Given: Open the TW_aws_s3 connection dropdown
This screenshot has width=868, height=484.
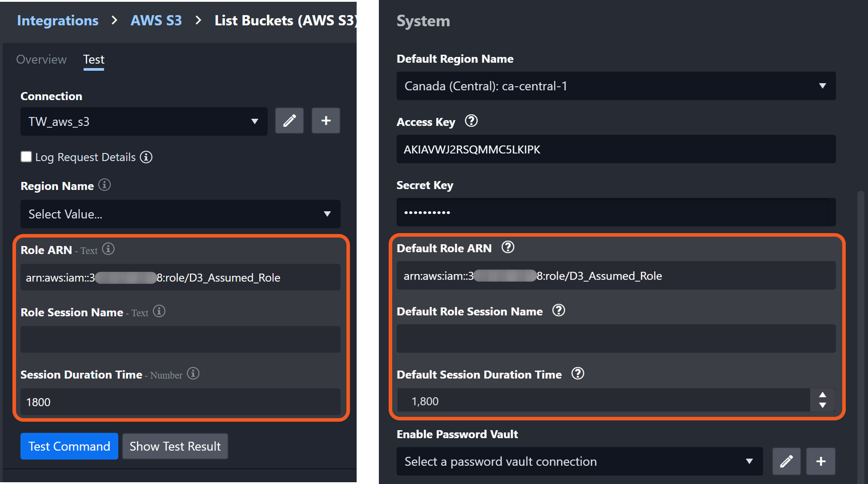Looking at the screenshot, I should (144, 121).
